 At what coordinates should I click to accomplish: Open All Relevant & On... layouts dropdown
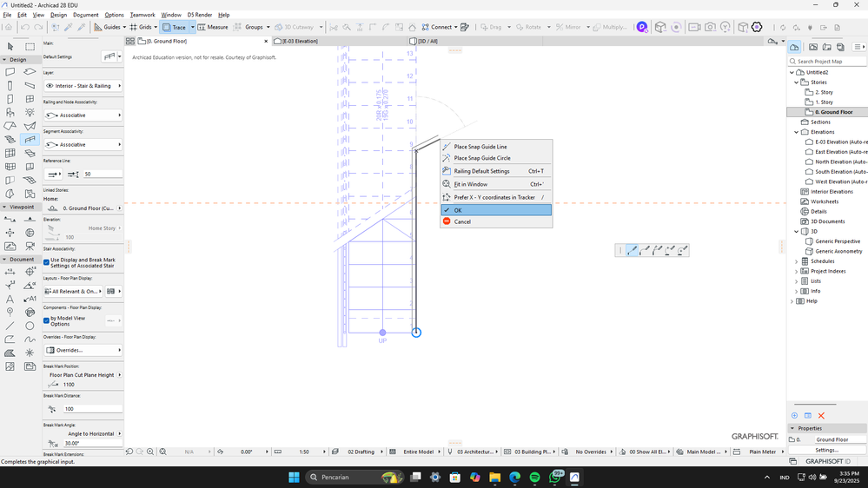point(73,291)
